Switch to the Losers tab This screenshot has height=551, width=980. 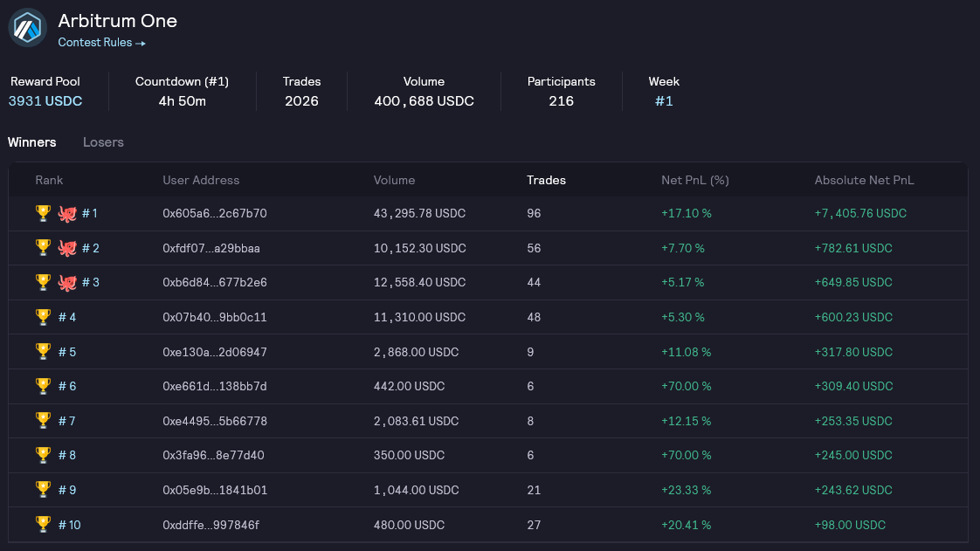point(103,142)
